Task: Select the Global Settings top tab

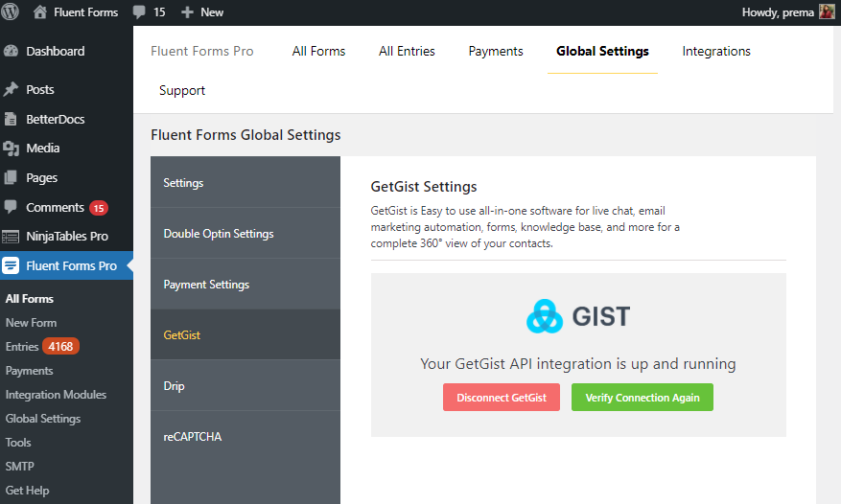Action: click(602, 51)
